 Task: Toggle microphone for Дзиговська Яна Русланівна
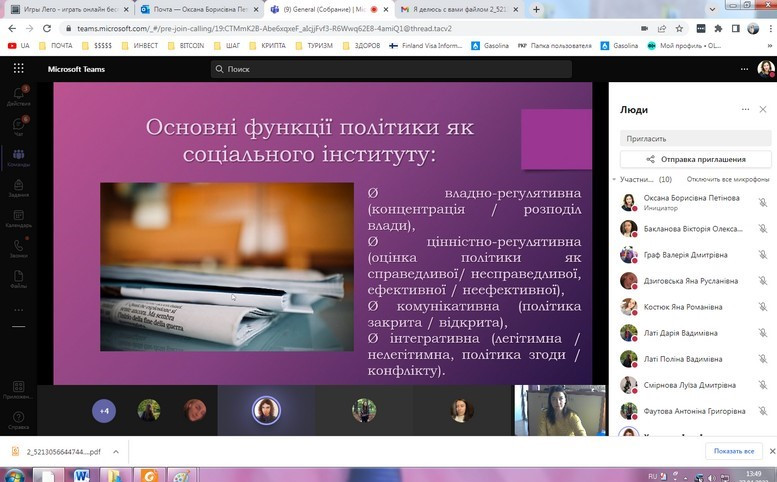(763, 281)
